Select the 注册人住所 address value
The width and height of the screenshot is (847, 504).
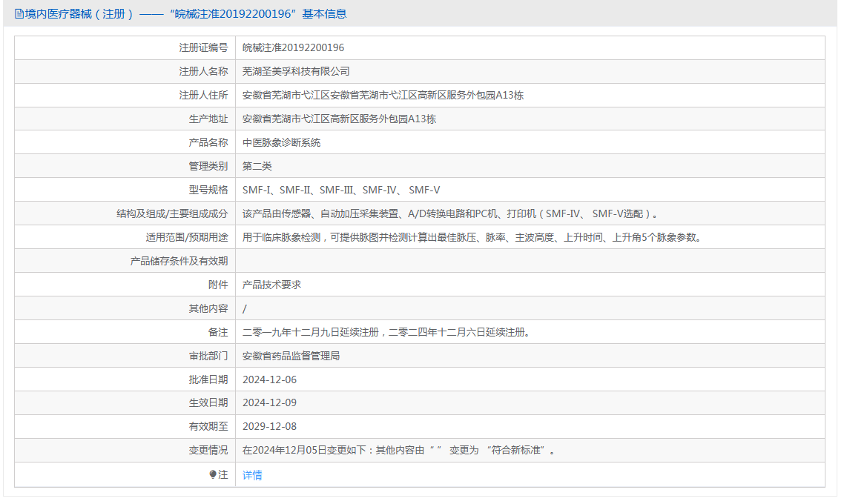coord(383,95)
